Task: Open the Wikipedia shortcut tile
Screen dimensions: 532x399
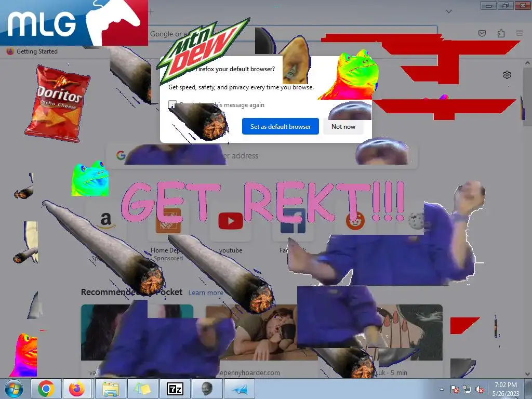Action: [x=416, y=220]
